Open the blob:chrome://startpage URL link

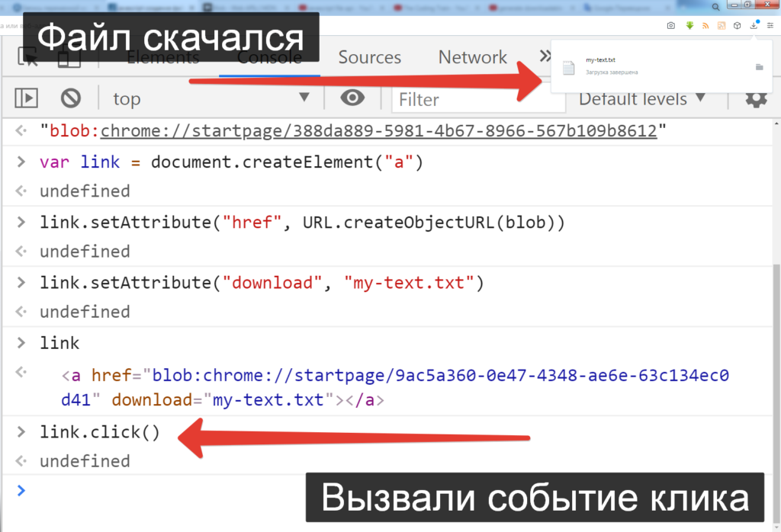[378, 131]
